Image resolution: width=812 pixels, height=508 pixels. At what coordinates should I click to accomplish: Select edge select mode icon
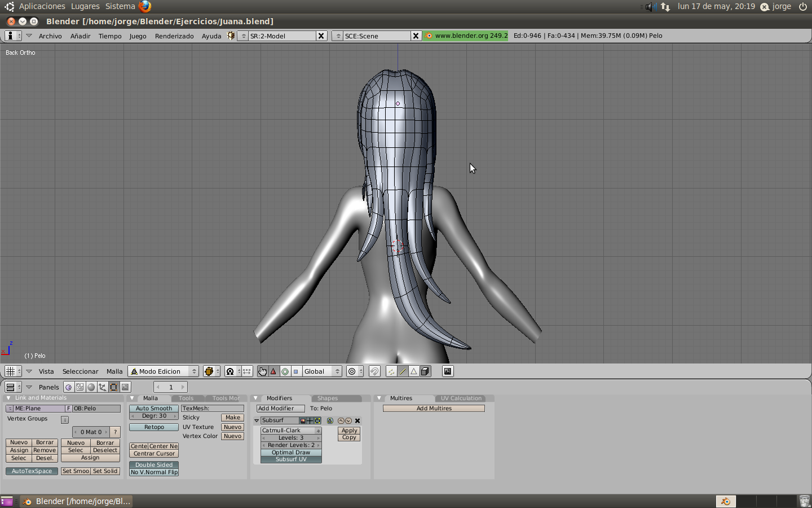403,371
